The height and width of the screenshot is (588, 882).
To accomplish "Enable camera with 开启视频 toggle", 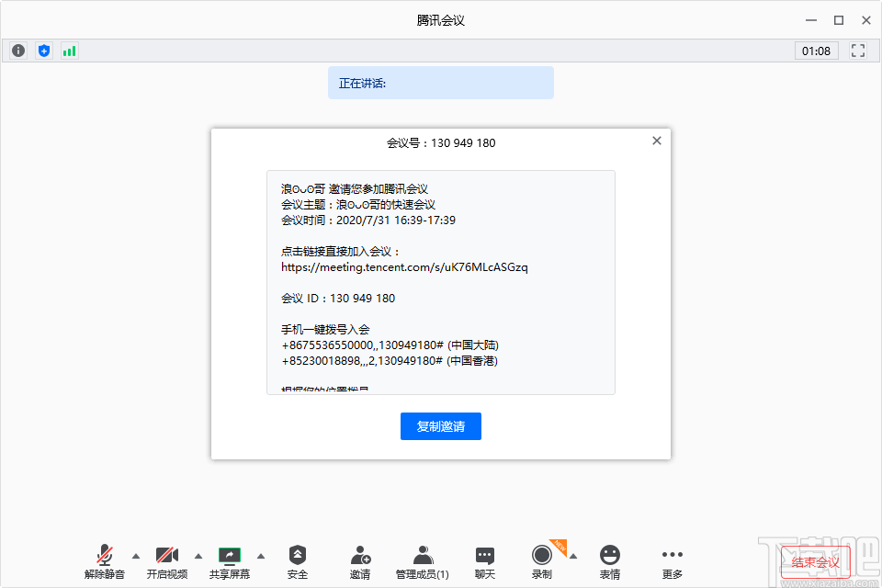I will click(x=166, y=559).
